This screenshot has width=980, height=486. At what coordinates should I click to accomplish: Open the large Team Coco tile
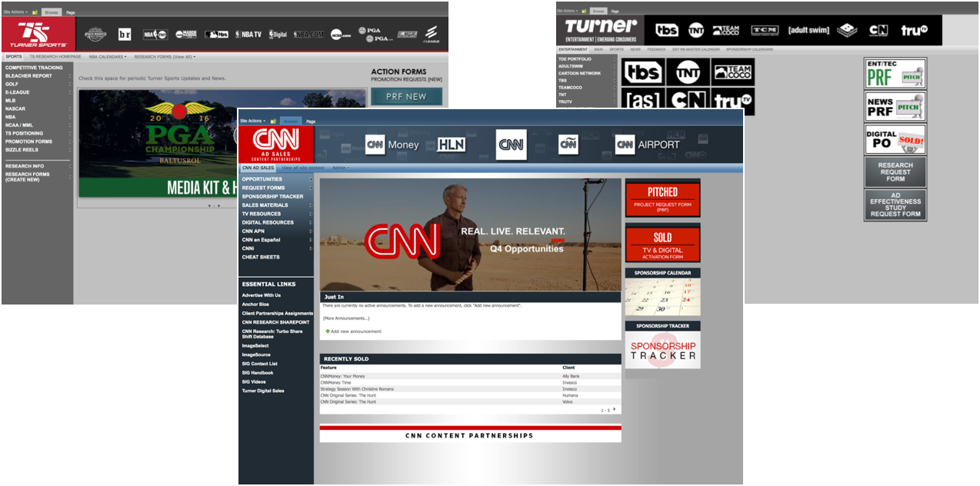tap(732, 72)
